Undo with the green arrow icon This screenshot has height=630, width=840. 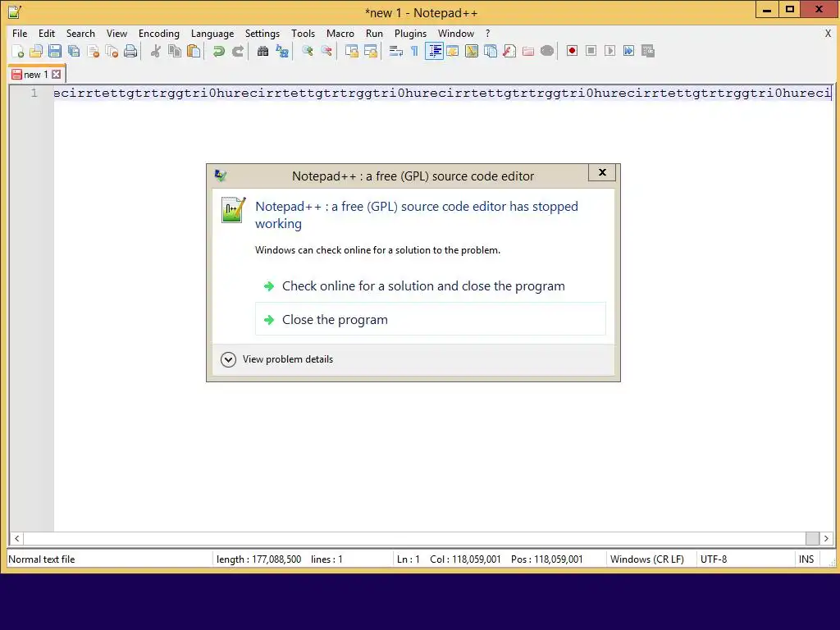tap(218, 51)
